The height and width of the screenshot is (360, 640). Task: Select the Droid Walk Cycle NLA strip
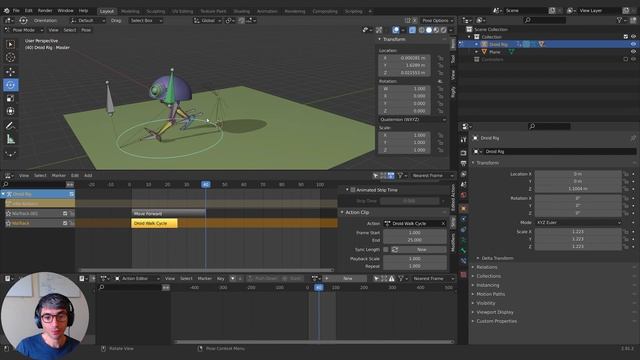tap(154, 223)
